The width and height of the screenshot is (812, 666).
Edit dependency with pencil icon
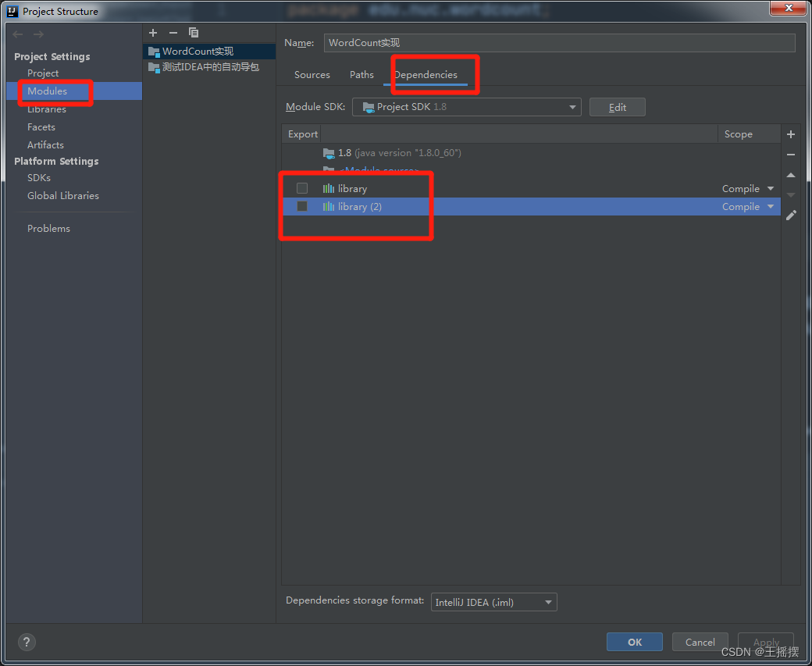[791, 215]
